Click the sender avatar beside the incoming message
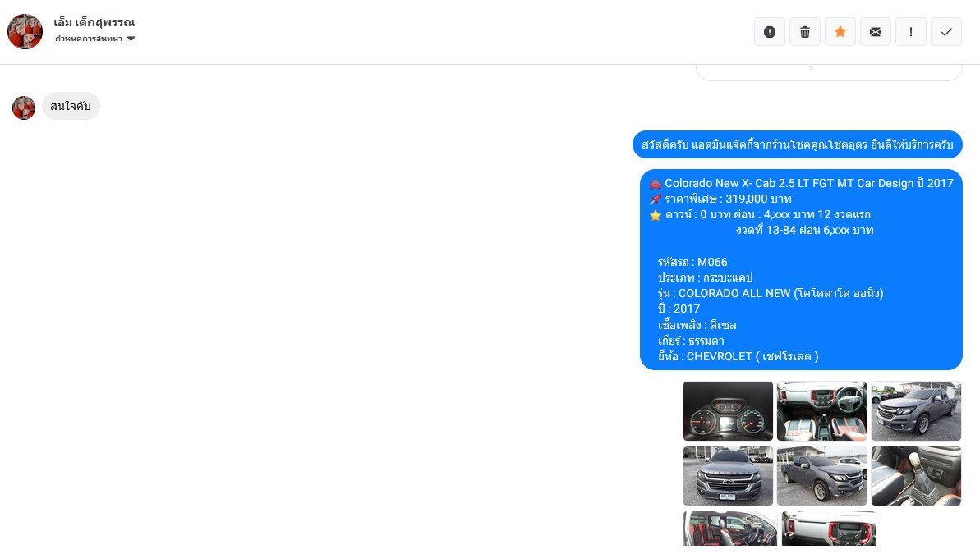 pyautogui.click(x=24, y=108)
